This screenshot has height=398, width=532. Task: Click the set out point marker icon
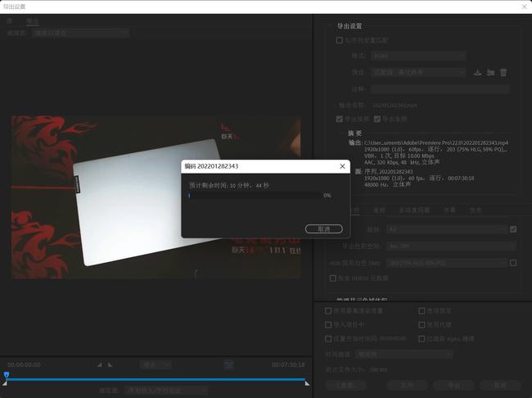(x=111, y=364)
